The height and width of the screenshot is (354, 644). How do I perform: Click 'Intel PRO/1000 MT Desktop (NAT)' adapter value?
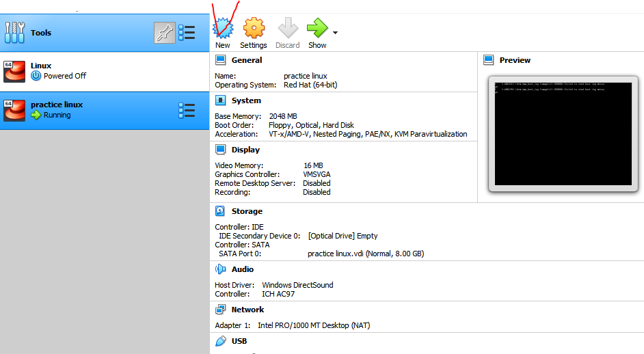[x=314, y=325]
